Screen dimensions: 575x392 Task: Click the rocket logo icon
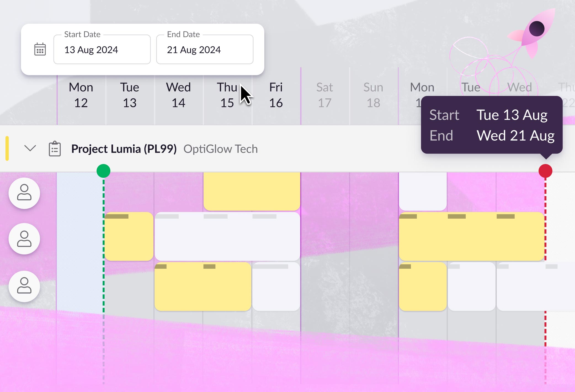pos(531,33)
